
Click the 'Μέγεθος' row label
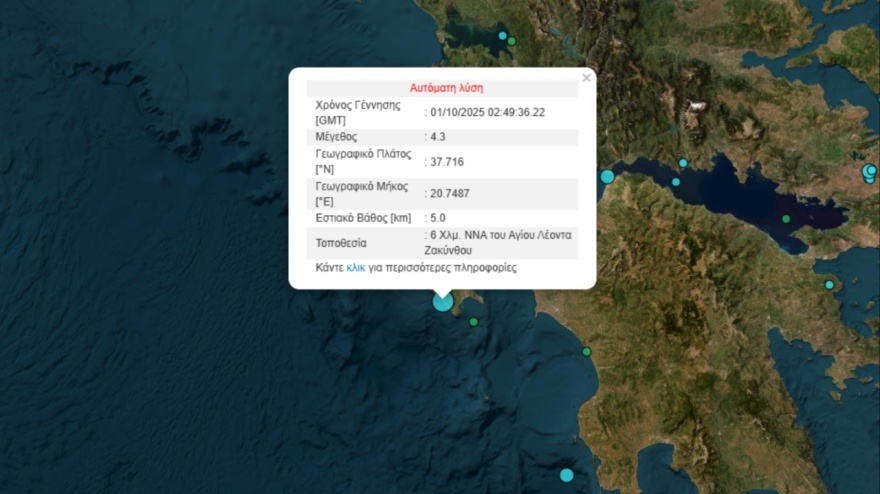point(336,137)
